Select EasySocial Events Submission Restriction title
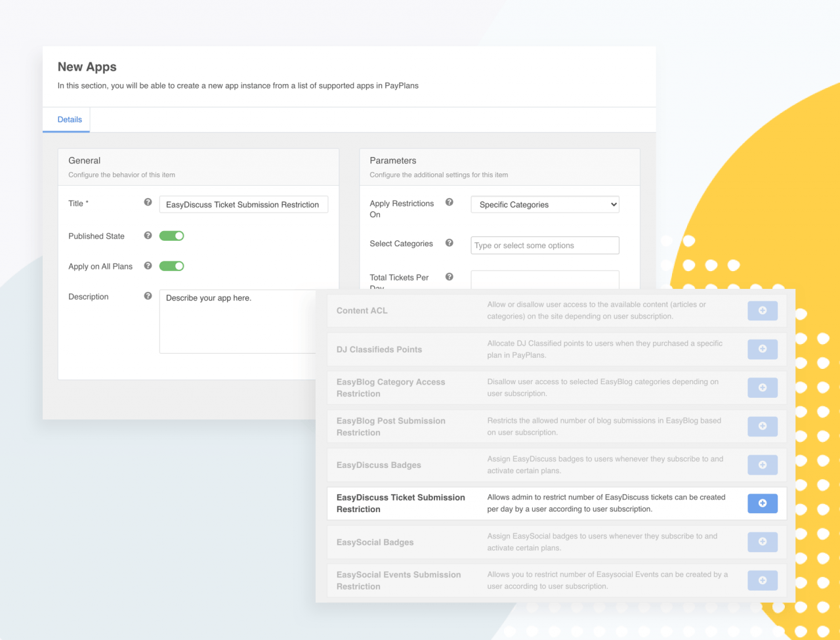 click(398, 580)
